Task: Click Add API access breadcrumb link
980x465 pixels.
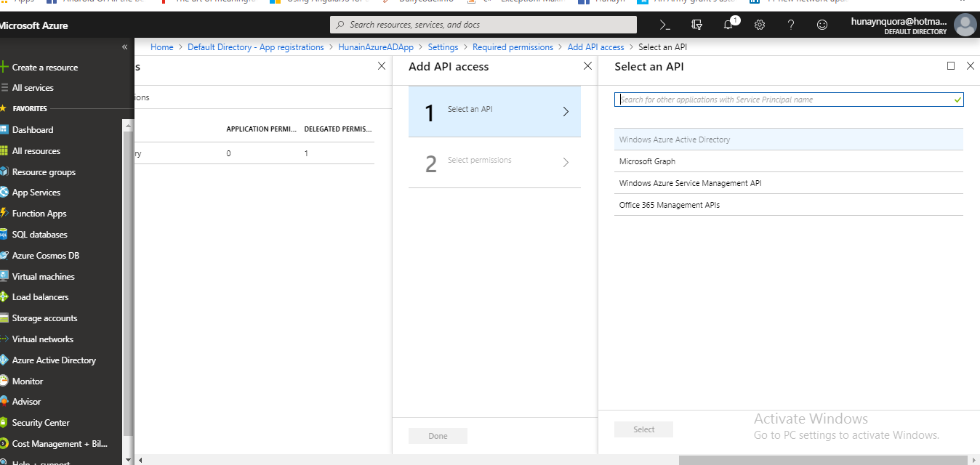Action: tap(595, 47)
